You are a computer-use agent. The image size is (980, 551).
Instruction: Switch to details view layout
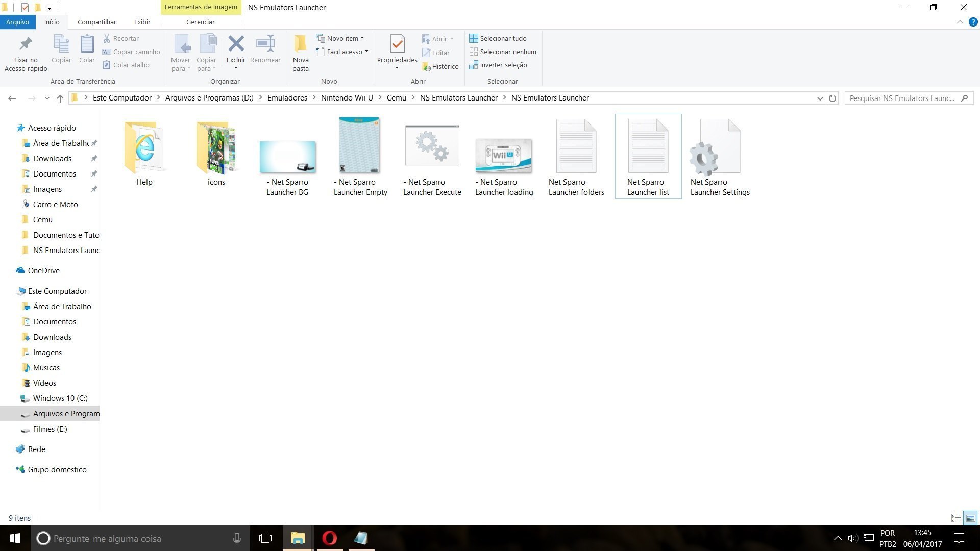click(x=956, y=518)
